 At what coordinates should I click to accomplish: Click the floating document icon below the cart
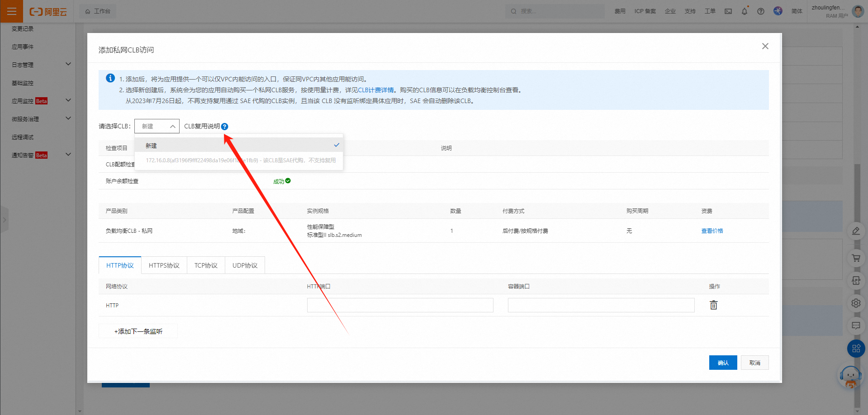coord(856,280)
